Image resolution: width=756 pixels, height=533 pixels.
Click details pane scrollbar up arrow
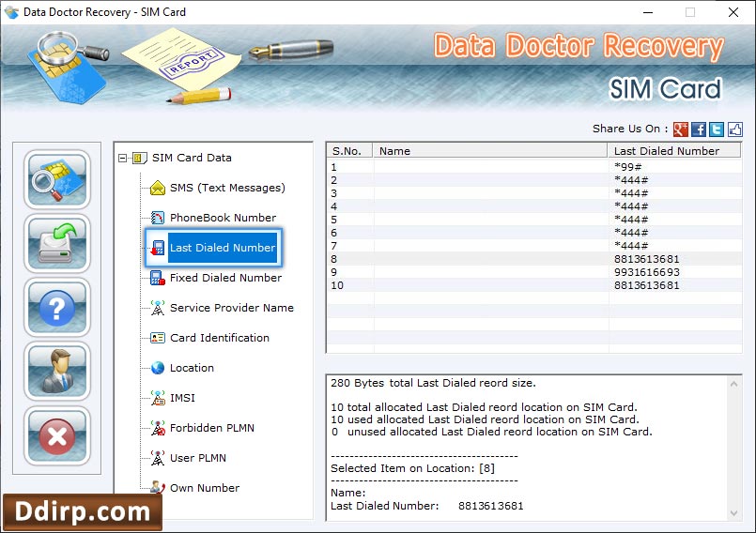pos(733,384)
